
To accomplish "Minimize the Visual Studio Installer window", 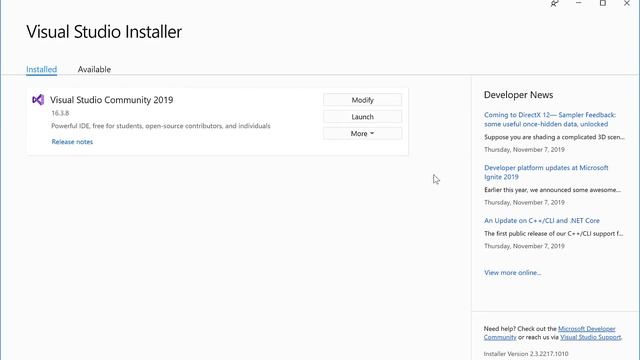I will coord(578,3).
